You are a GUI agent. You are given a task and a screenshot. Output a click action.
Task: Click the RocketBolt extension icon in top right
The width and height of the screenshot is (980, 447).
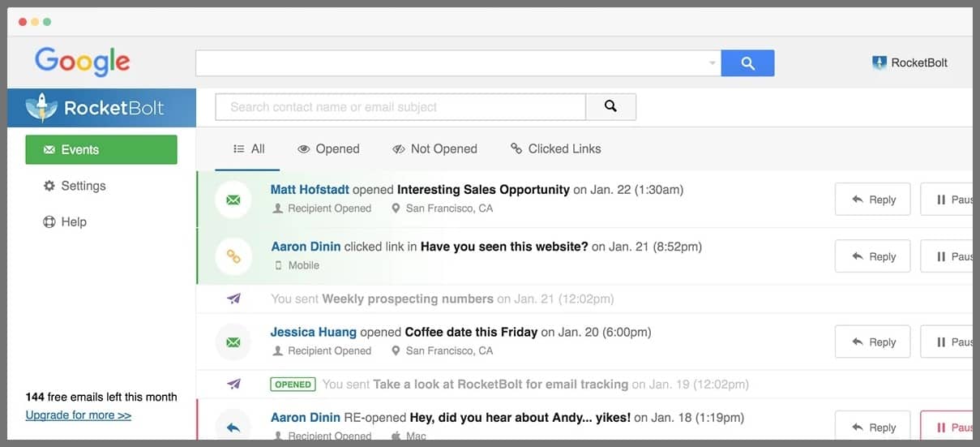(879, 62)
